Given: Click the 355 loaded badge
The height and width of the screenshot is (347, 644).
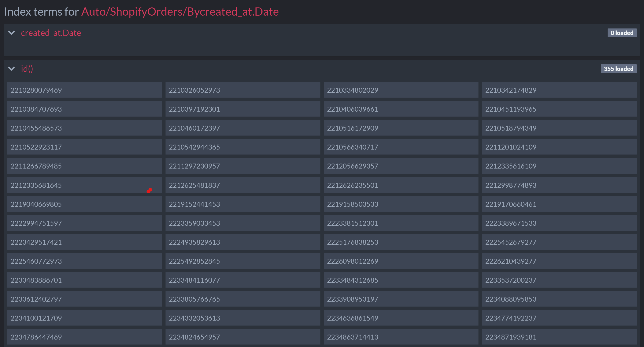Looking at the screenshot, I should (x=619, y=69).
